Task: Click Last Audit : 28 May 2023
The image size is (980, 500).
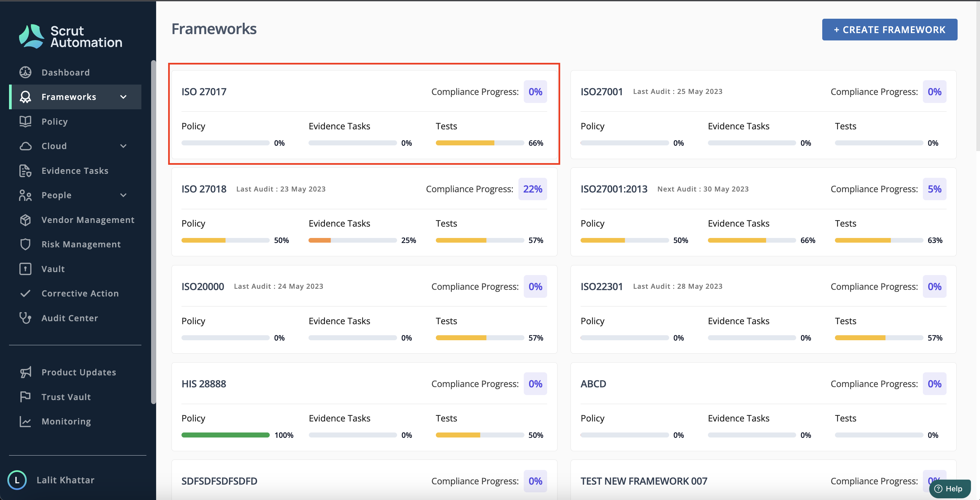Action: 678,286
